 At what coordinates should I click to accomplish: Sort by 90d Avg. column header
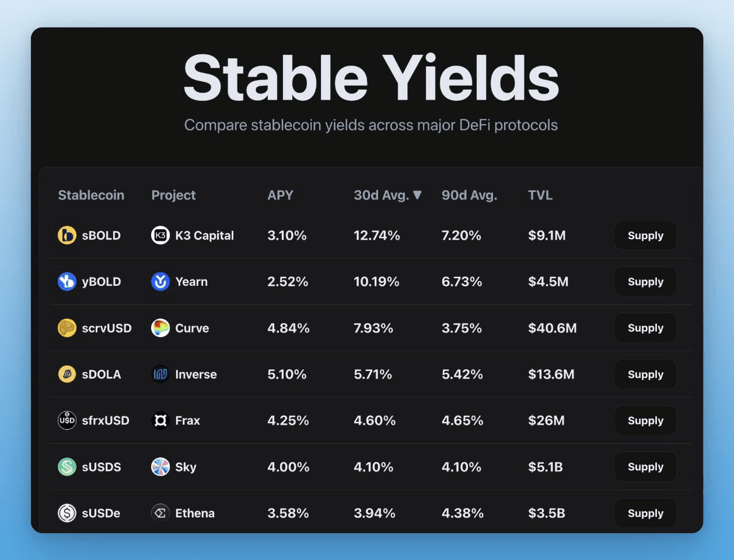[469, 195]
